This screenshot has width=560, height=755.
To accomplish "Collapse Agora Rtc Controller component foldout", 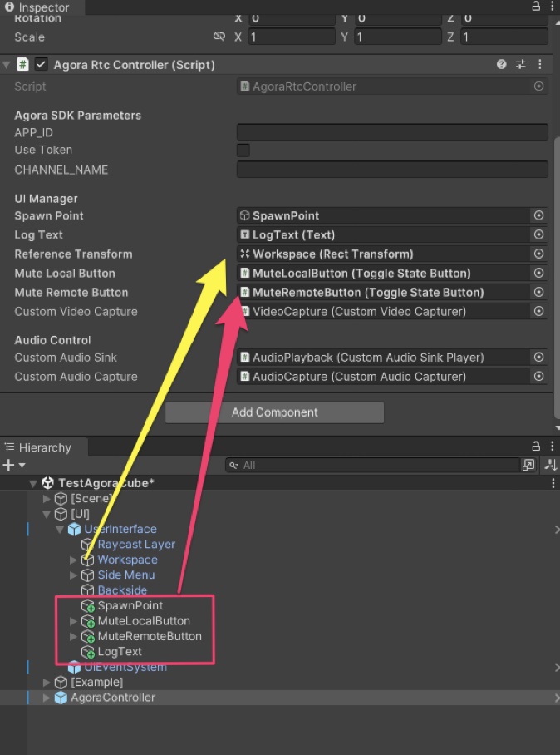I will pyautogui.click(x=7, y=65).
